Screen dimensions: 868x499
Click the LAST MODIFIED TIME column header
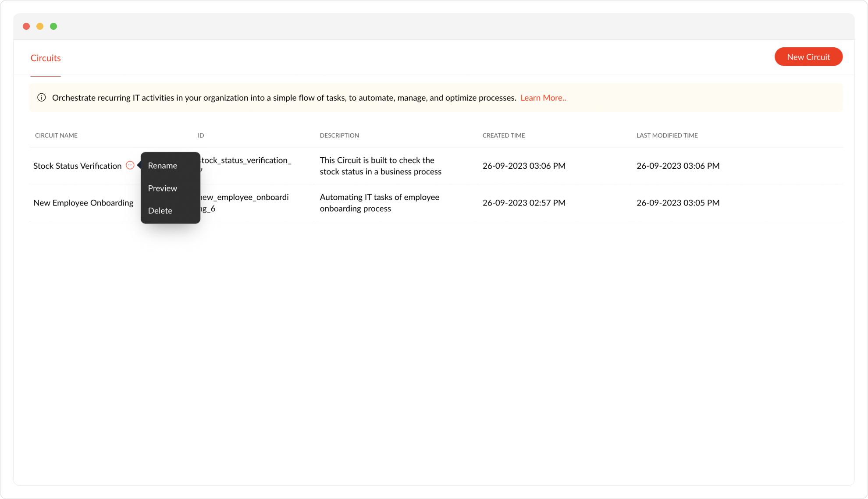(x=667, y=135)
